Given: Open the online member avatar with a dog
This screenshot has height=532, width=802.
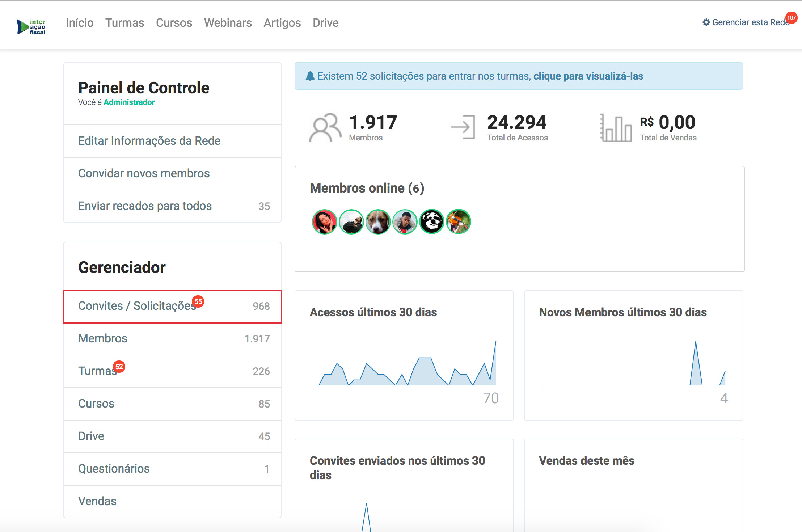Looking at the screenshot, I should (x=378, y=221).
